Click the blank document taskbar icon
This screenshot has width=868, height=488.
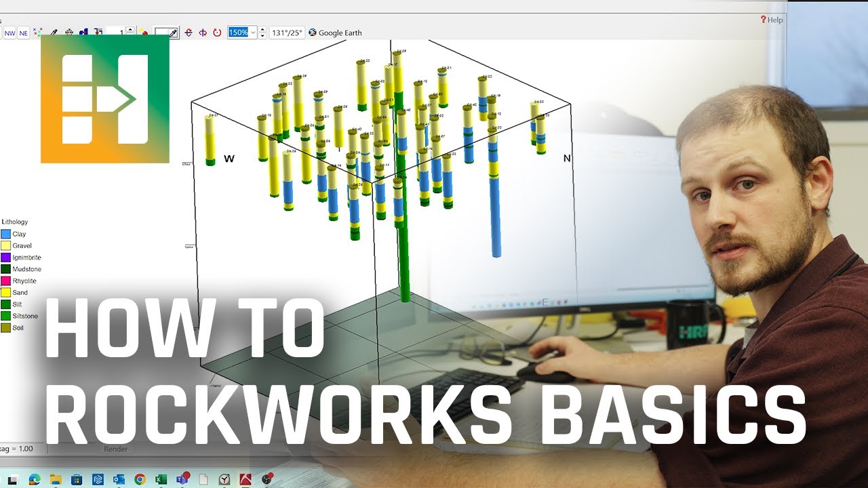click(203, 479)
